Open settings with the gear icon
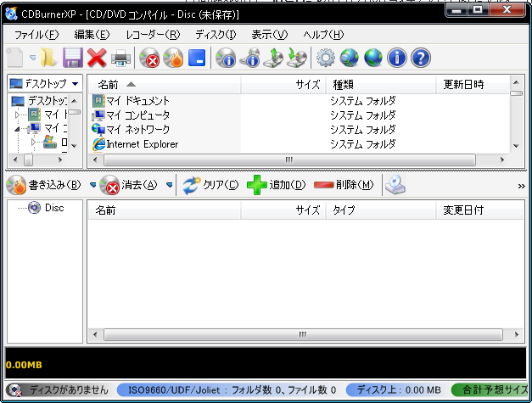 point(325,58)
